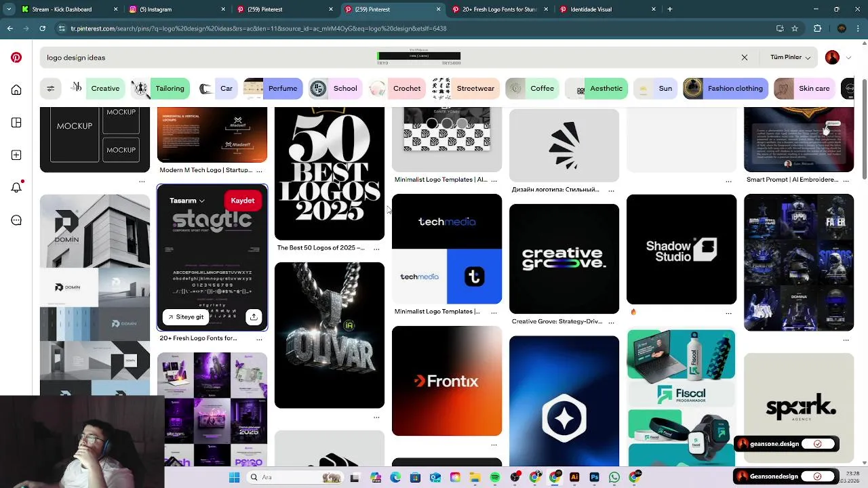
Task: Expand the account chevron next to the avatar
Action: pos(848,58)
